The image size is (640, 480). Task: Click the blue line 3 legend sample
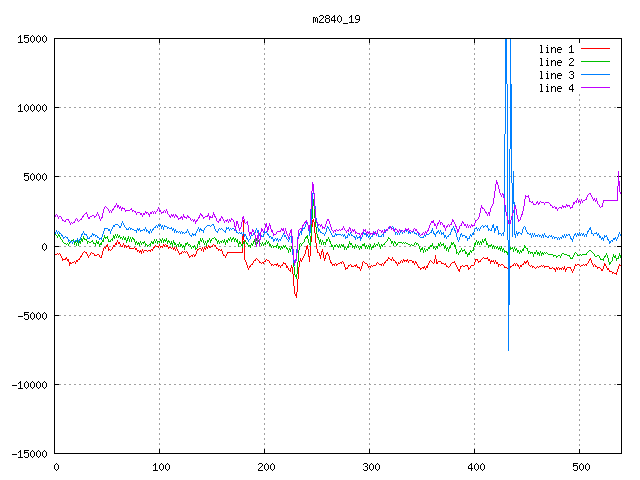(596, 75)
